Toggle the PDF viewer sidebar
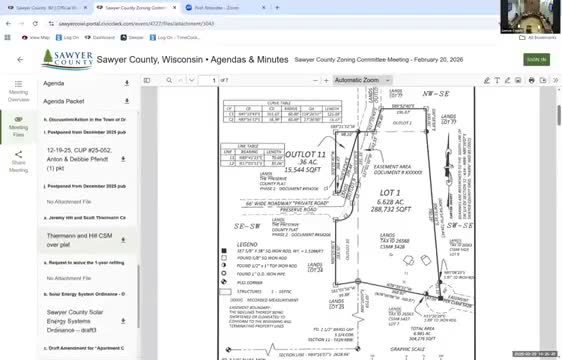The height and width of the screenshot is (360, 562). point(147,80)
